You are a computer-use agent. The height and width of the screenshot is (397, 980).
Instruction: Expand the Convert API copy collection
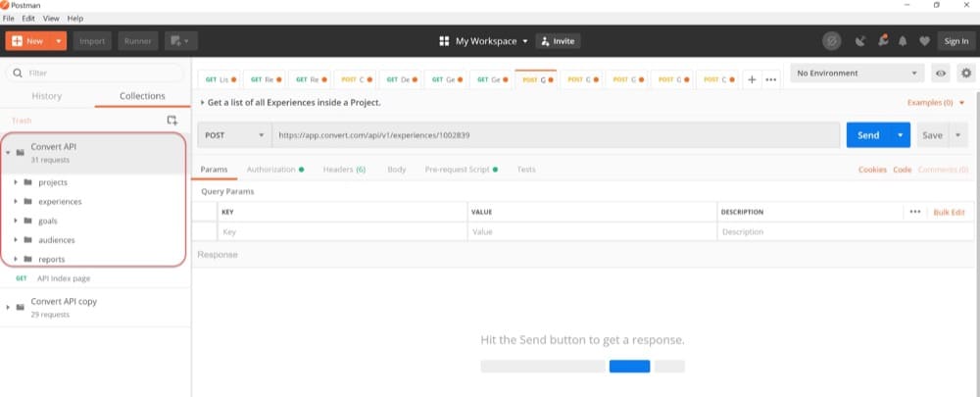click(8, 307)
